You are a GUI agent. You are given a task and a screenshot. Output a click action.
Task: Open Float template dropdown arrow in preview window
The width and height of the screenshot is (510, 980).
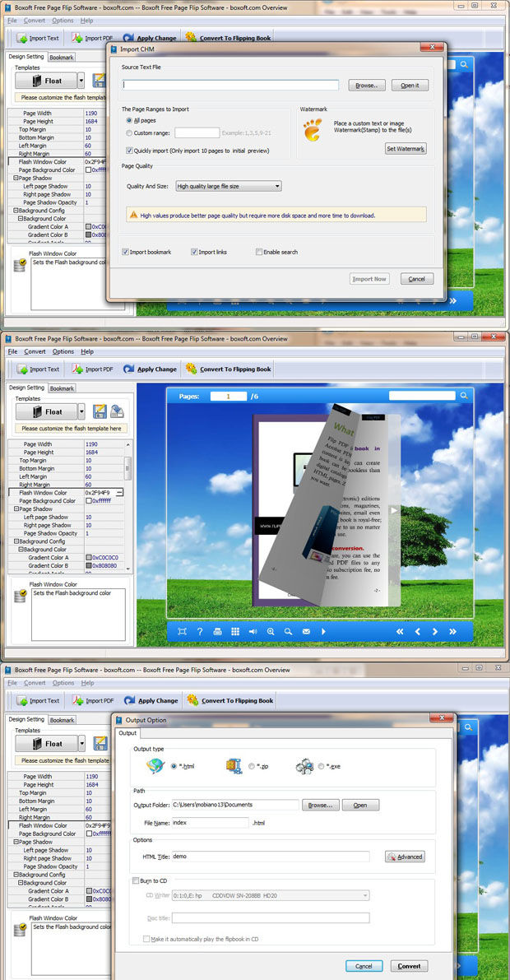click(x=81, y=411)
